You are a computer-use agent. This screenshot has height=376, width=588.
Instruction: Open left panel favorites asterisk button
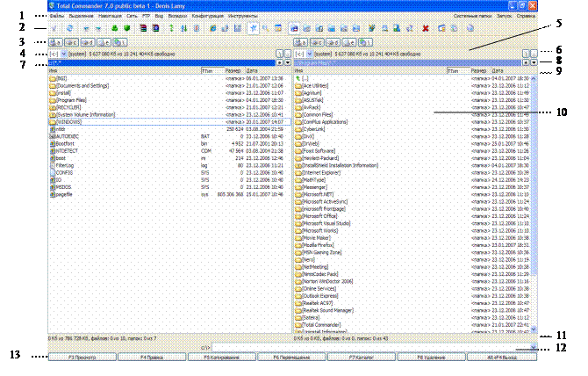coord(280,62)
